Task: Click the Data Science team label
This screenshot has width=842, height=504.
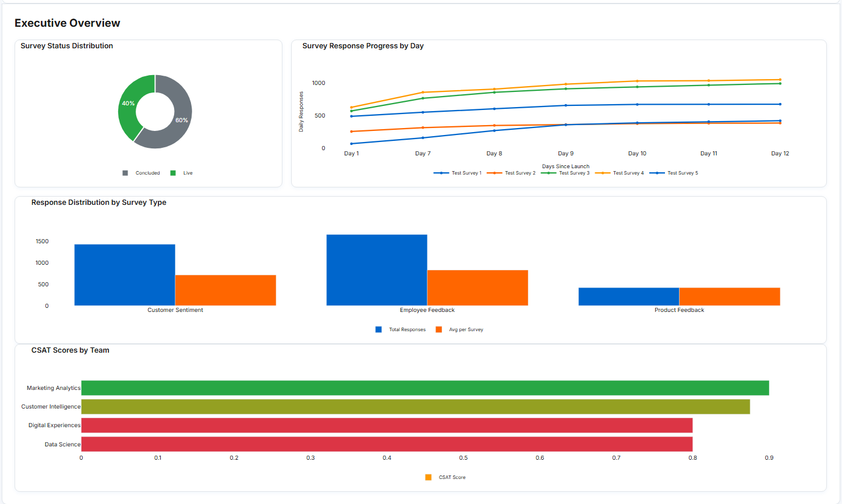Action: pyautogui.click(x=63, y=445)
